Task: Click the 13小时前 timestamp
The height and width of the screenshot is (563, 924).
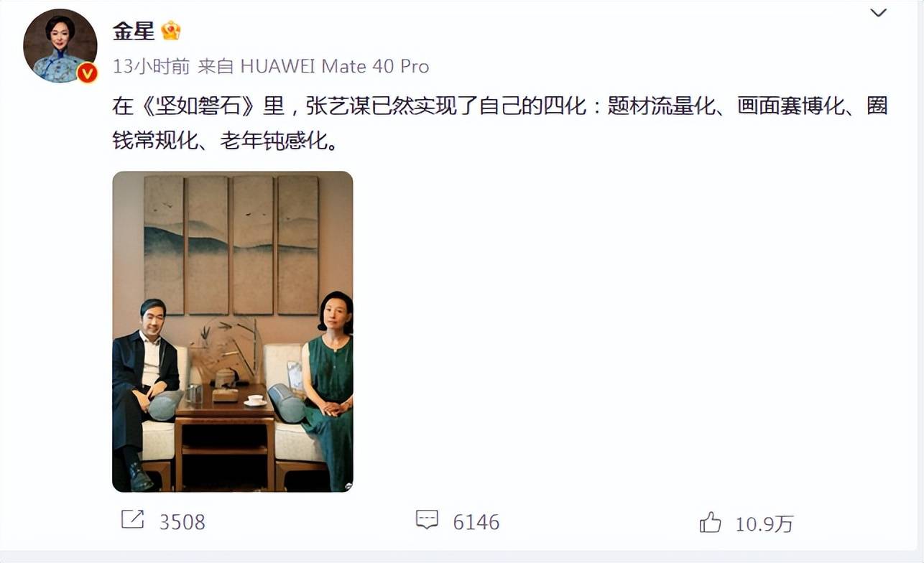Action: [151, 67]
